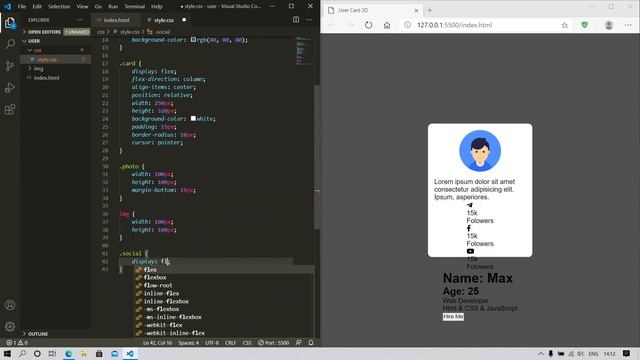Image resolution: width=640 pixels, height=360 pixels.
Task: Open the Explorer view in activity bar
Action: click(10, 23)
